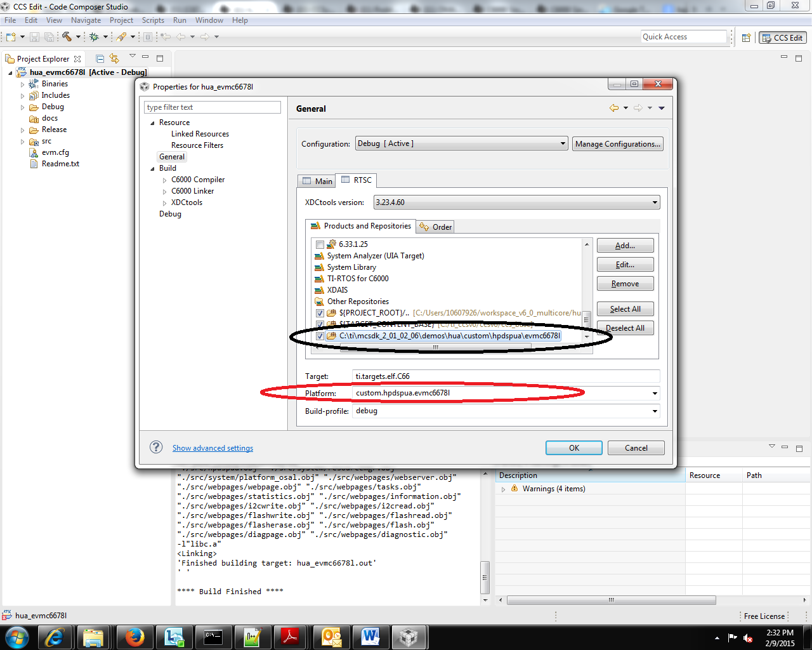Click the Add... button
Screen dimensions: 812x650
click(x=625, y=246)
